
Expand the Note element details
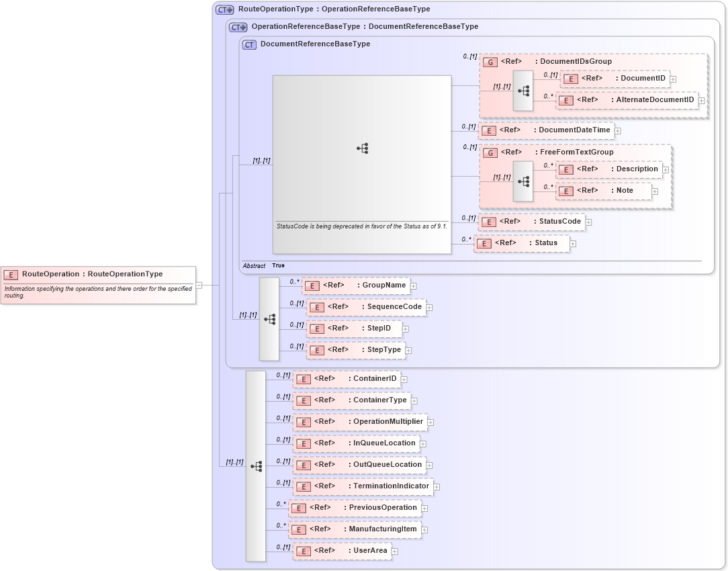tap(655, 191)
